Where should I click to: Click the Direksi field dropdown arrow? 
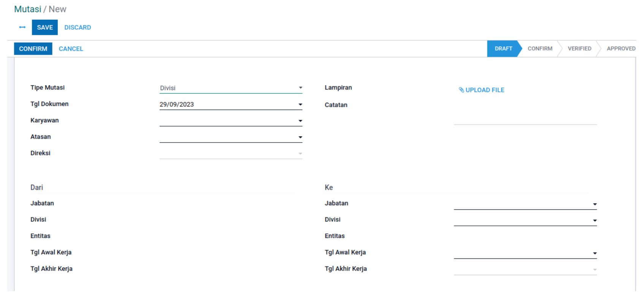pyautogui.click(x=300, y=154)
